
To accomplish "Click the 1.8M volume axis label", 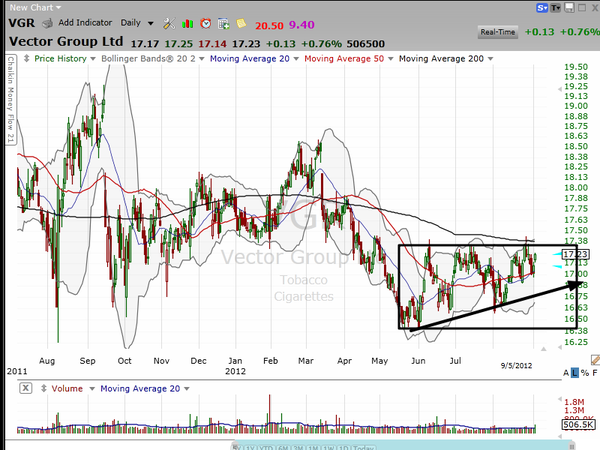I will click(x=574, y=402).
